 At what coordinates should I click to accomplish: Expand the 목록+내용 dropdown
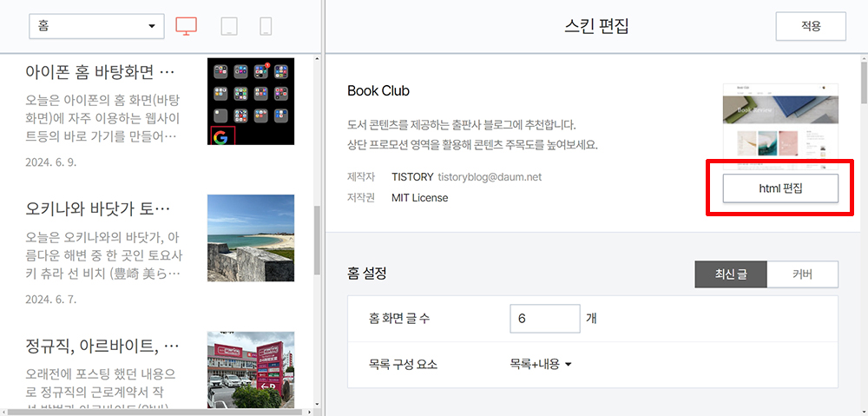[x=540, y=364]
